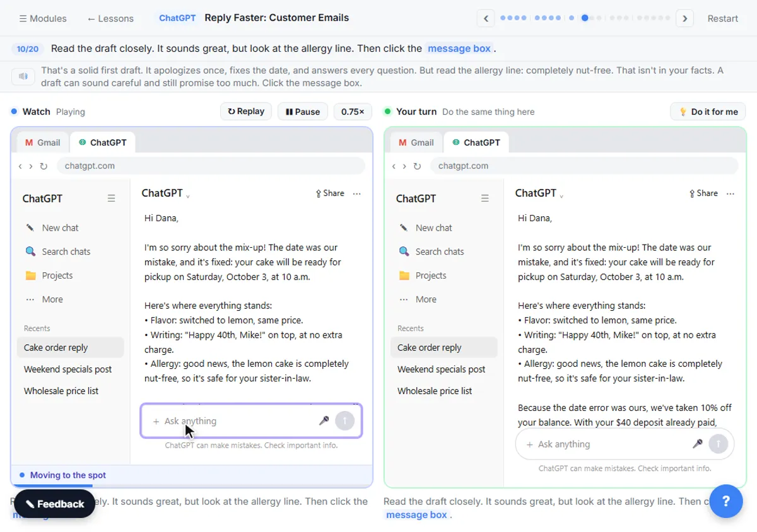Screen dimensions: 757x532
Task: Open Wholesale price list in Watch sidebar
Action: pos(71,391)
